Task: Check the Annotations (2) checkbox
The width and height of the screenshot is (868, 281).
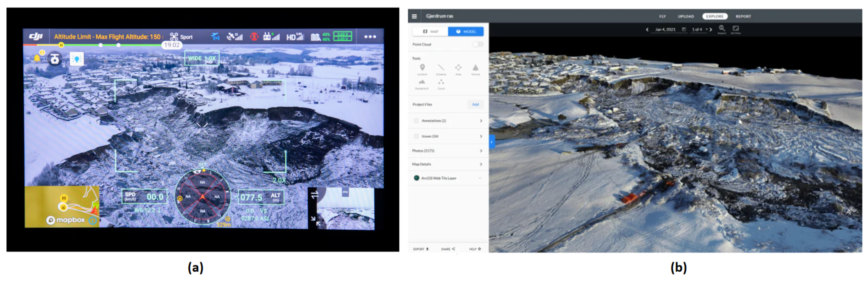Action: tap(416, 121)
